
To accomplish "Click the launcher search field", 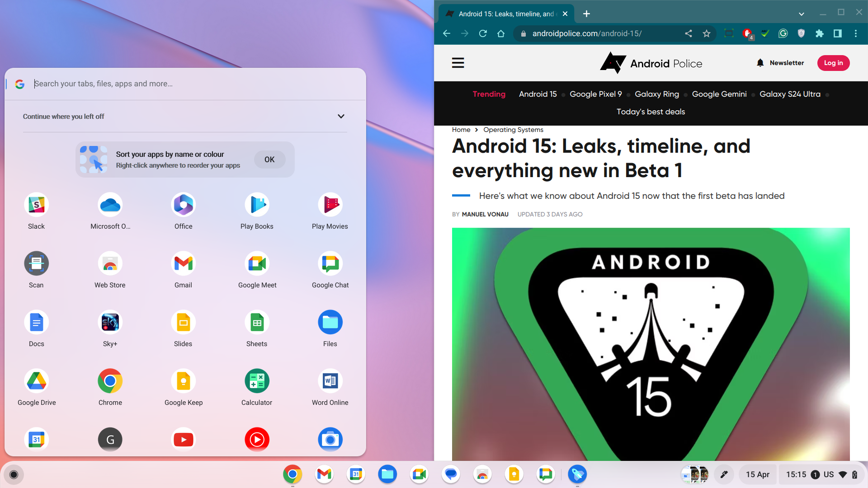I will pyautogui.click(x=181, y=84).
